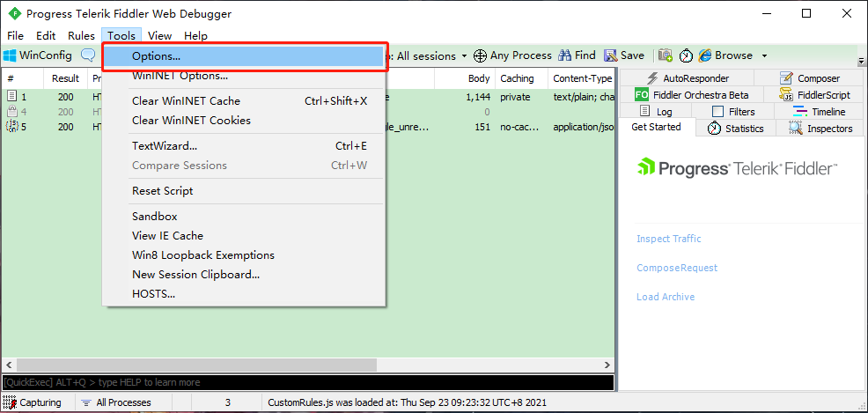868x413 pixels.
Task: Click the ComposeRequest link
Action: [677, 268]
